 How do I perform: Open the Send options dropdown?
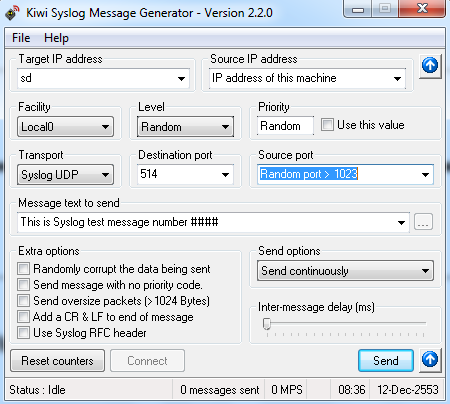(x=345, y=271)
